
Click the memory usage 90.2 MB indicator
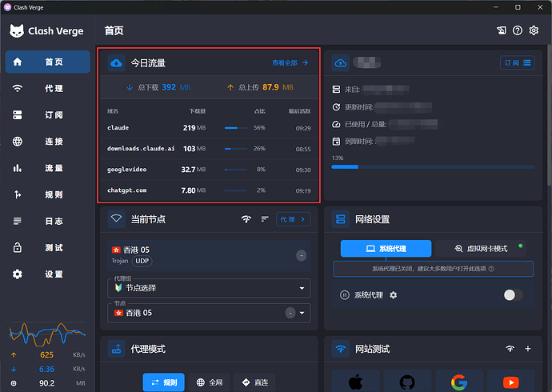pyautogui.click(x=47, y=383)
